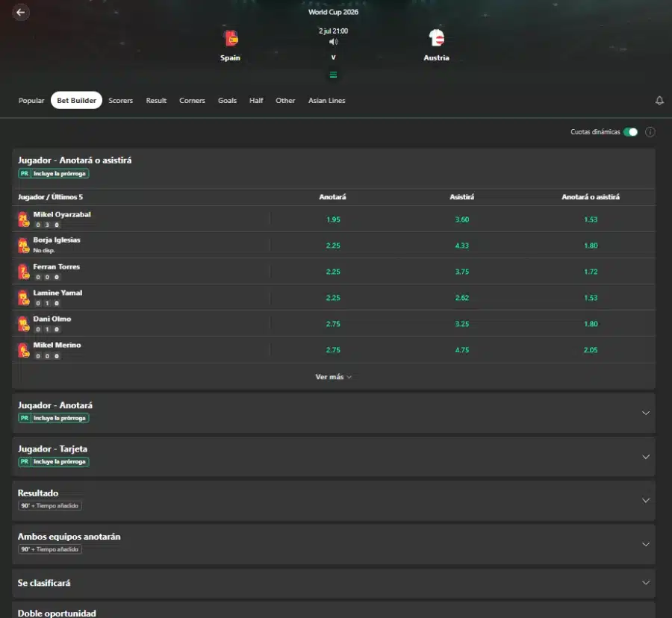Viewport: 672px width, 618px height.
Task: Select Borja Iglesias Asistirá odds 4.33
Action: [x=462, y=246]
